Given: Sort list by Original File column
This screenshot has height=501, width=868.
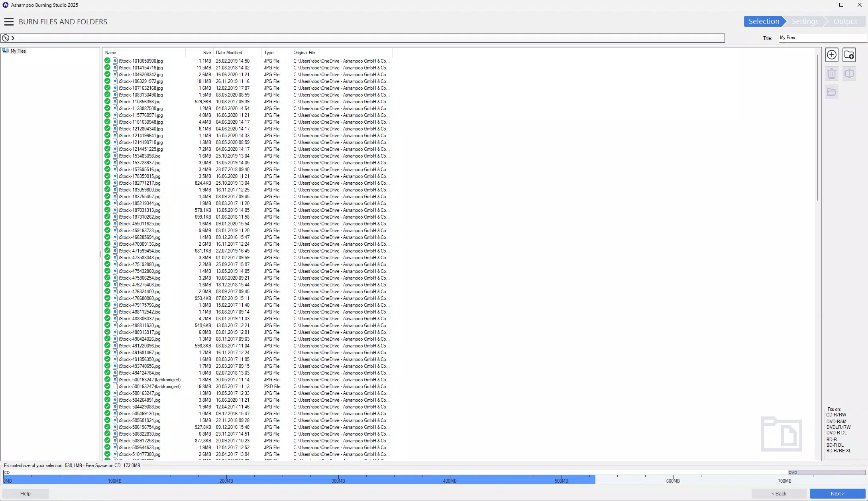Looking at the screenshot, I should 342,53.
